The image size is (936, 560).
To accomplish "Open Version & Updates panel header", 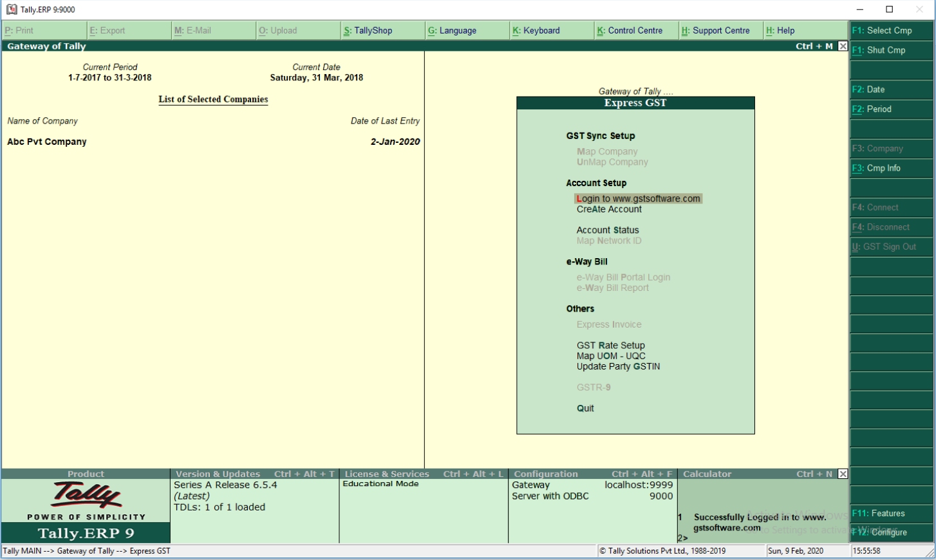I will [255, 474].
